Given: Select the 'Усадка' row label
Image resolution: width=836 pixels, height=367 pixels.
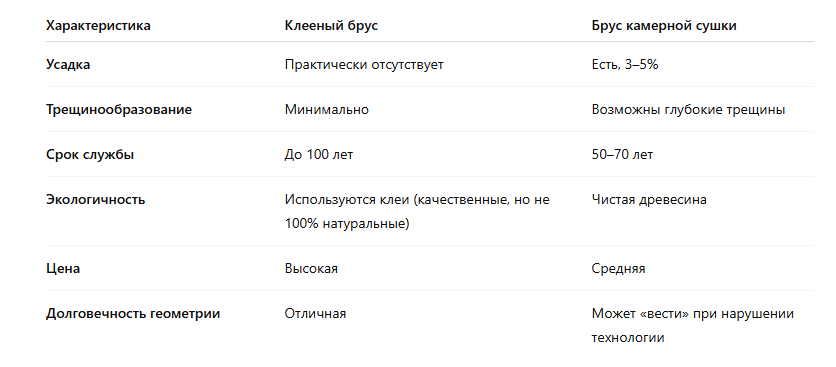Looking at the screenshot, I should (68, 65).
